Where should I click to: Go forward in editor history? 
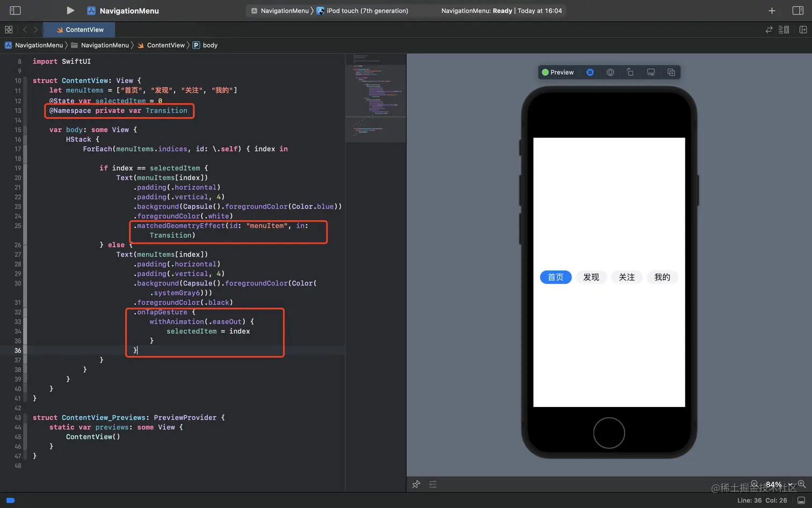click(x=35, y=30)
